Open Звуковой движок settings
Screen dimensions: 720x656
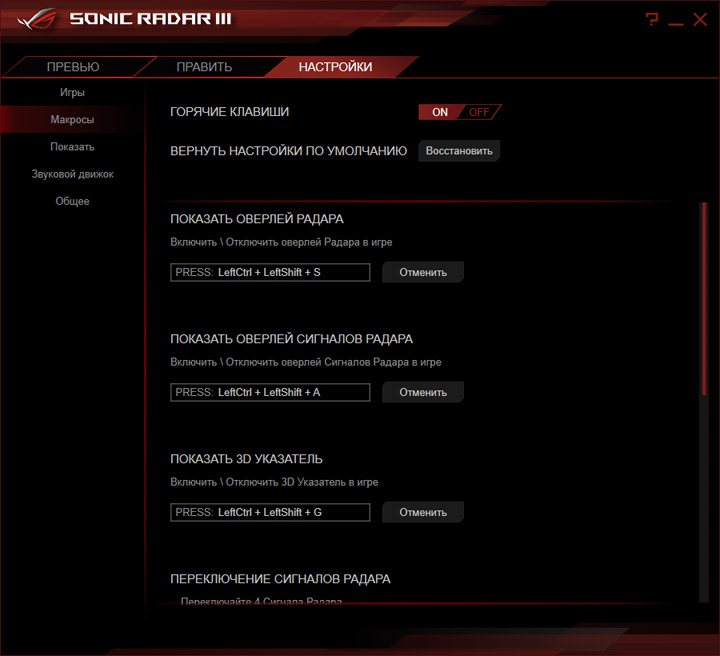[x=72, y=174]
